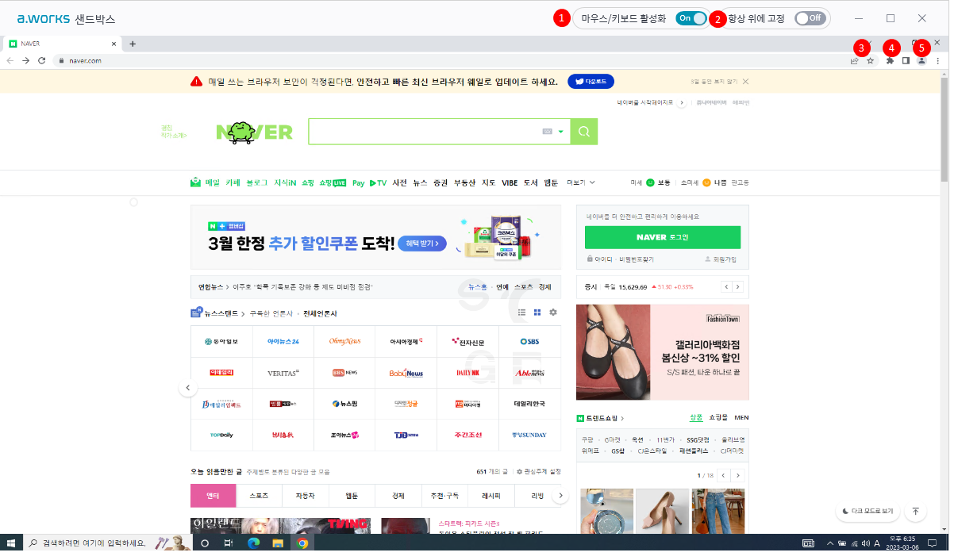Viewport: 958px width, 560px height.
Task: Reload the naver.com page
Action: click(x=41, y=60)
